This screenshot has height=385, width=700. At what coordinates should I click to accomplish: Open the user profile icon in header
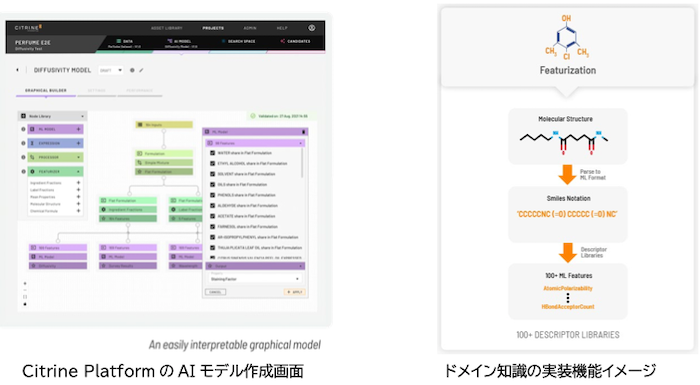(x=312, y=28)
